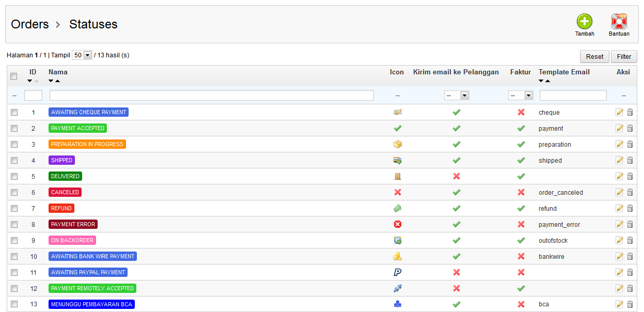Edit the Canceled status row
The width and height of the screenshot is (644, 312).
tap(620, 192)
